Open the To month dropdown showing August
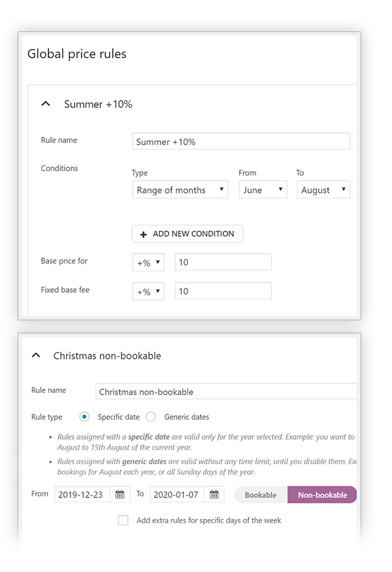 tap(323, 190)
